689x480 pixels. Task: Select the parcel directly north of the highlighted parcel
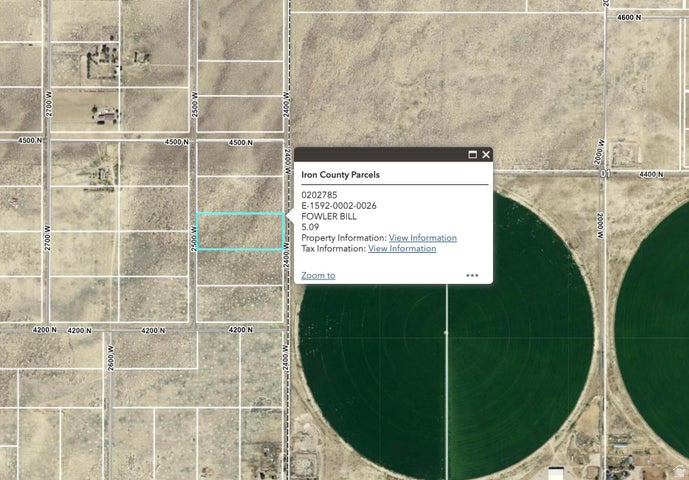[240, 194]
